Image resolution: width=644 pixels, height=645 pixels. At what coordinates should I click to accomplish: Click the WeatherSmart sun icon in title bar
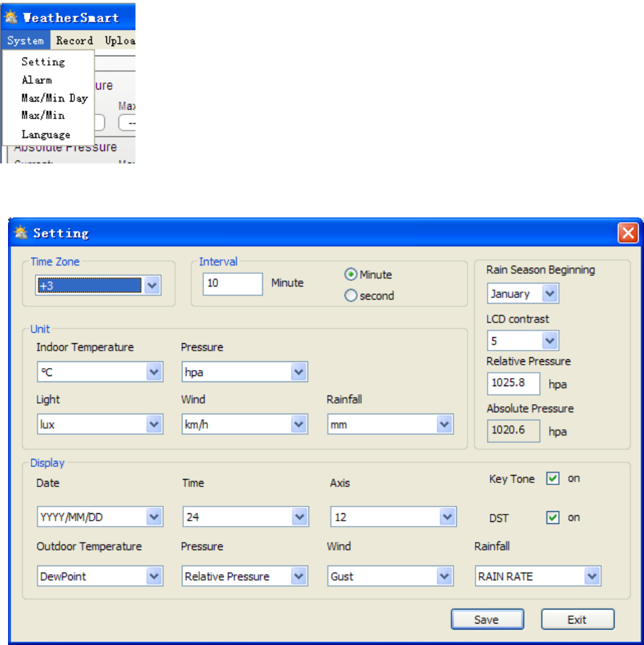pyautogui.click(x=11, y=17)
